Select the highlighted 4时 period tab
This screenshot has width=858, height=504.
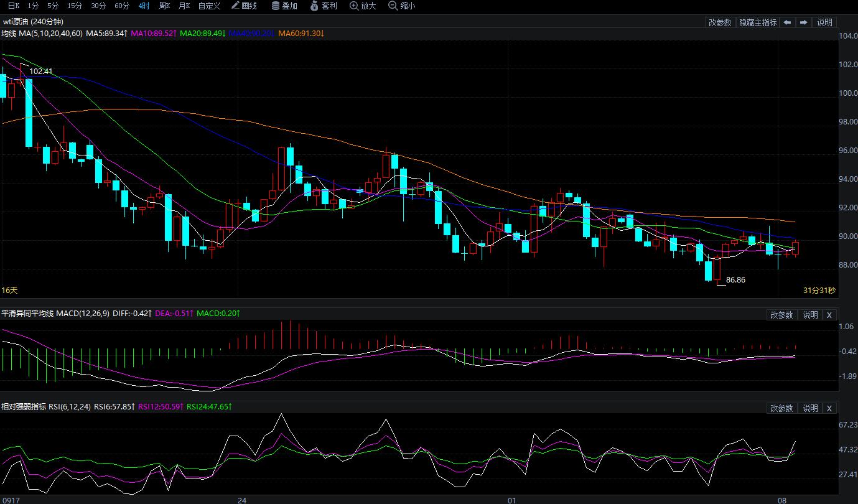pos(144,6)
